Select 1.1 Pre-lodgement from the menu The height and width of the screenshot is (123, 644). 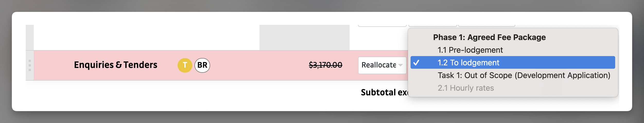tap(470, 50)
